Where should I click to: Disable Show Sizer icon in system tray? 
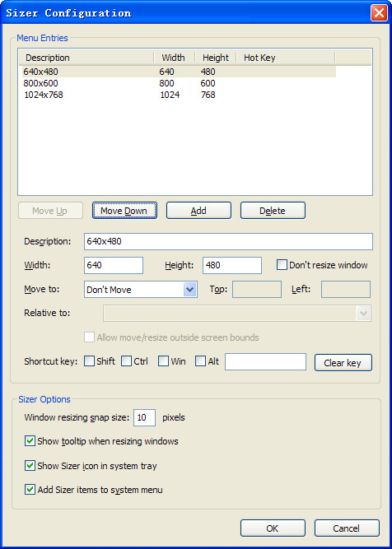(30, 466)
